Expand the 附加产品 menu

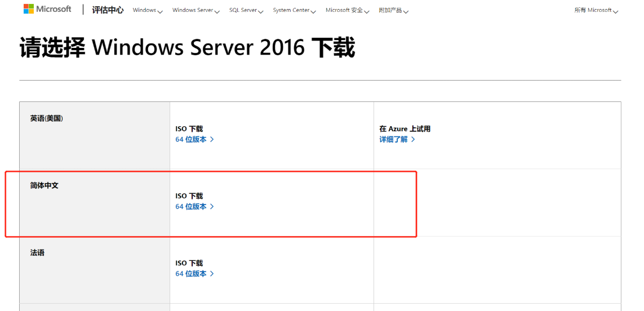393,10
